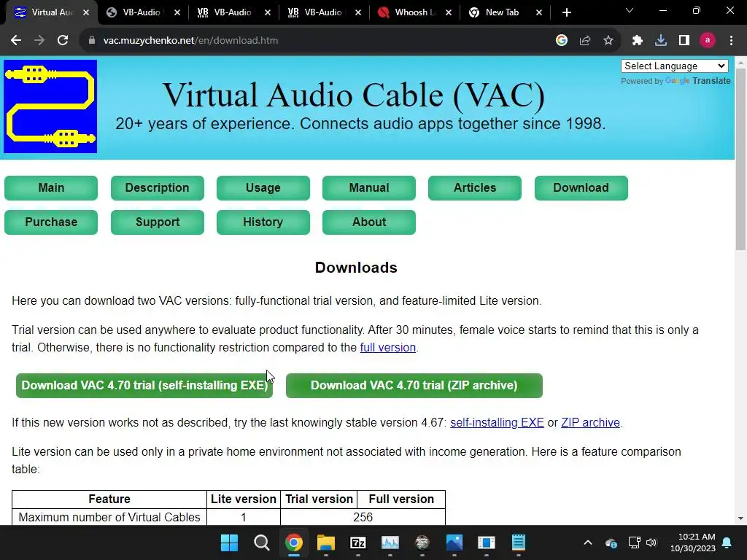Screen dimensions: 747x560
Task: Open the Manual page button
Action: click(x=368, y=187)
